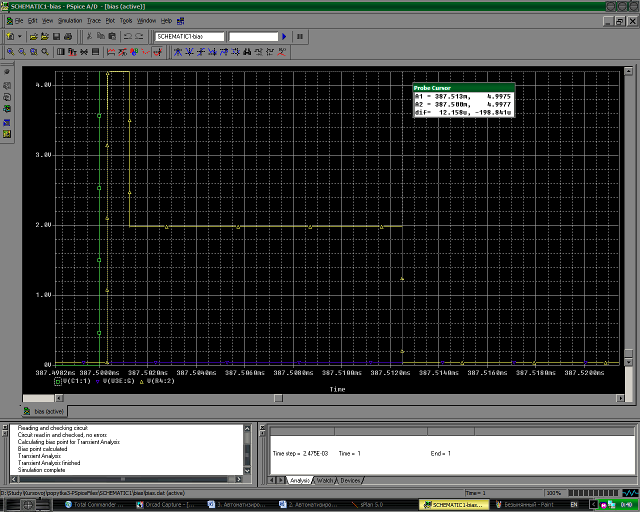This screenshot has height=512, width=640.
Task: Click the Run simulation play button
Action: pyautogui.click(x=284, y=36)
